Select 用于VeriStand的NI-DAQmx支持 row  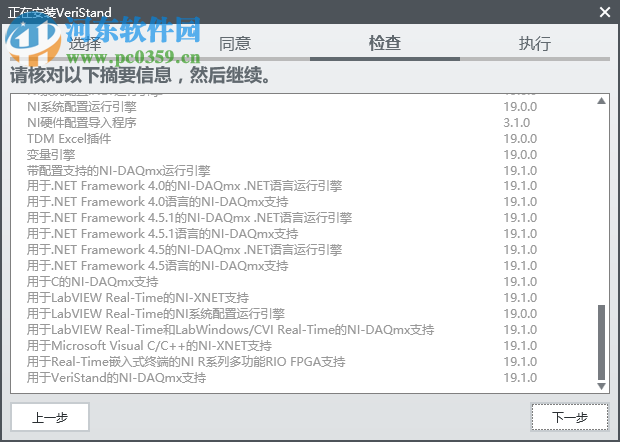282,378
